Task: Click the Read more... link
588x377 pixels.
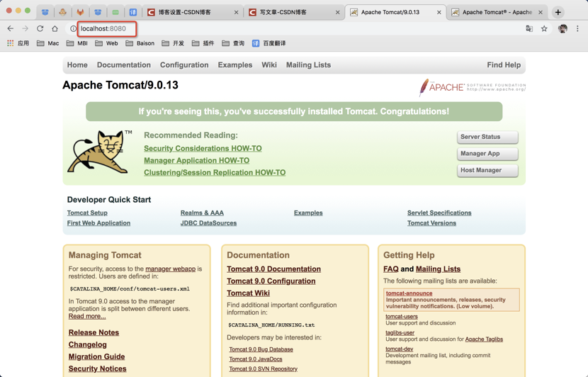Action: (87, 316)
